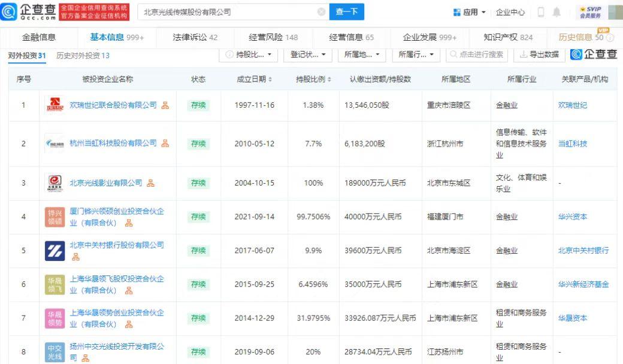Open equity chart icon beside 上海华晟领势创业投资合伙企业

point(129,324)
